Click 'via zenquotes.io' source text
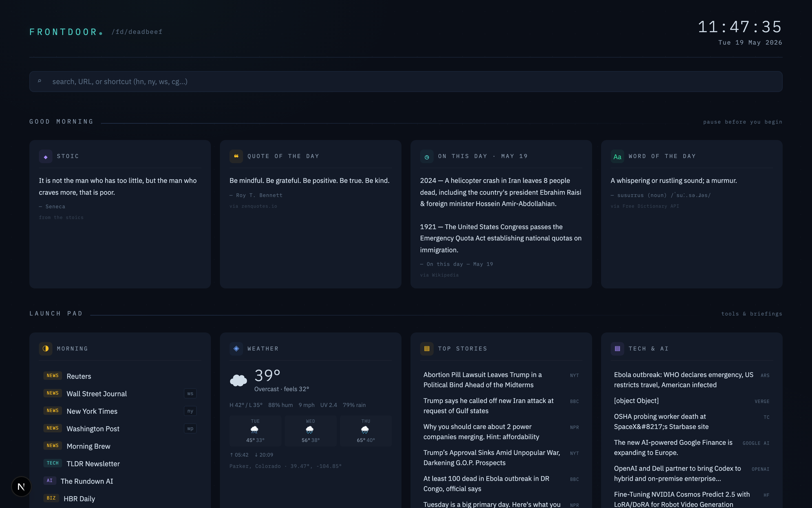Image resolution: width=812 pixels, height=508 pixels. [253, 206]
